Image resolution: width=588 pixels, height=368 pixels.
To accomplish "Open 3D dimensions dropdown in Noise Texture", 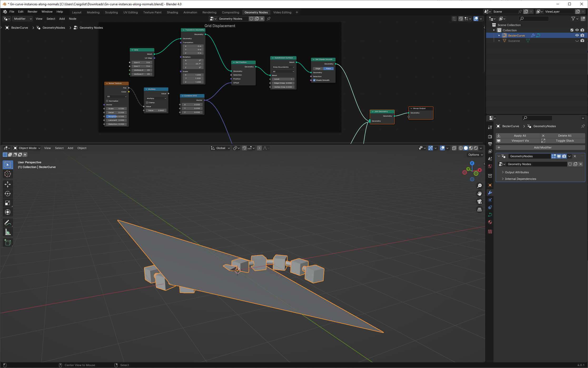I will [116, 96].
